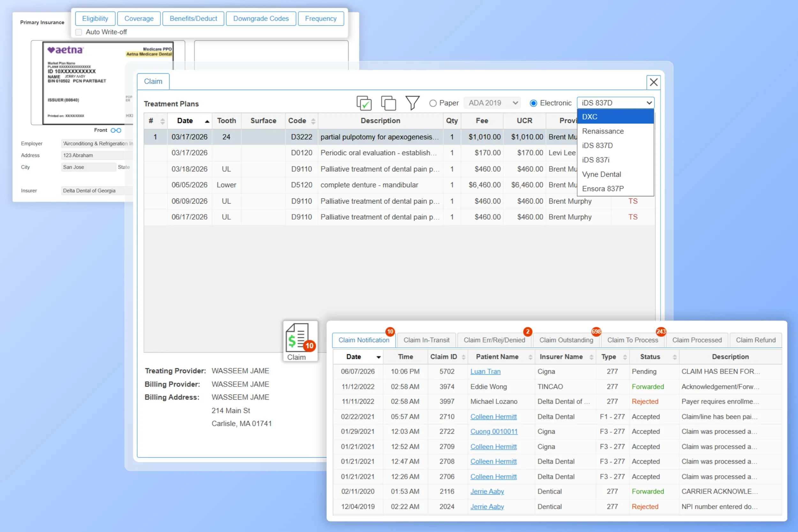Screen dimensions: 798x532
Task: Choose Renaissance from the dropdown list
Action: point(615,131)
